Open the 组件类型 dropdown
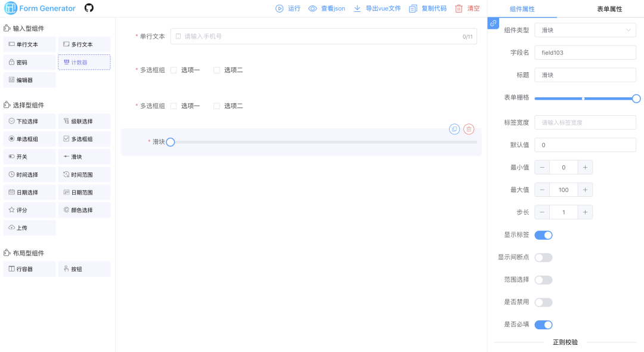Viewport: 644px width, 352px height. point(585,30)
